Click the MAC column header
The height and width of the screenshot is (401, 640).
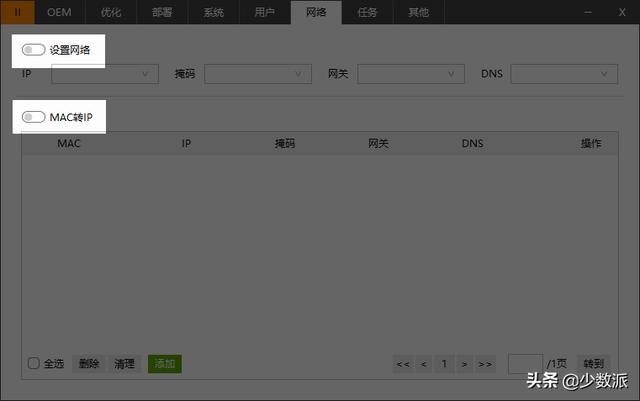pos(69,143)
